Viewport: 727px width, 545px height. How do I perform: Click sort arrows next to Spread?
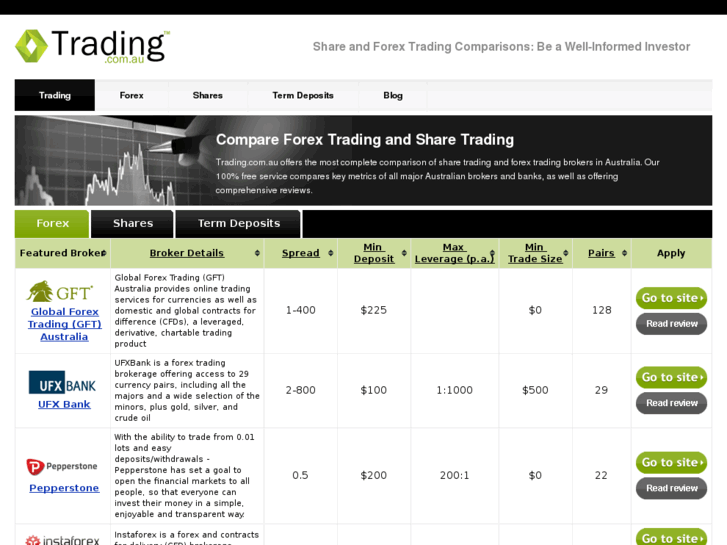pos(331,253)
